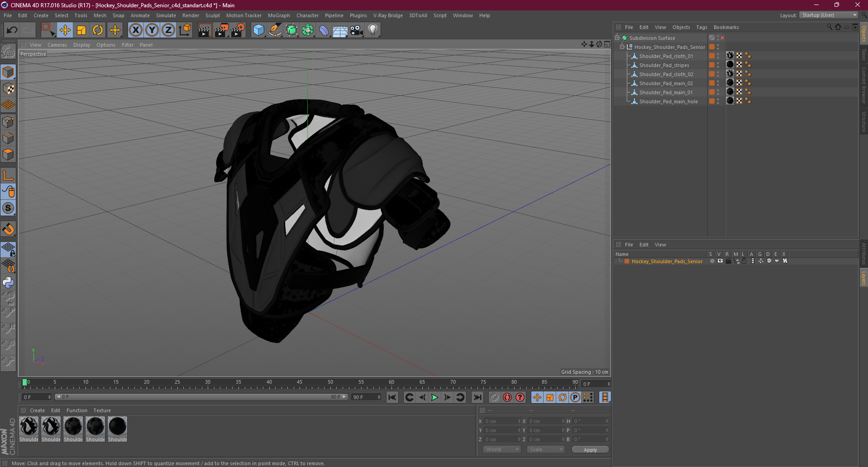Toggle Y-axis lock button
The width and height of the screenshot is (868, 467).
click(x=152, y=30)
